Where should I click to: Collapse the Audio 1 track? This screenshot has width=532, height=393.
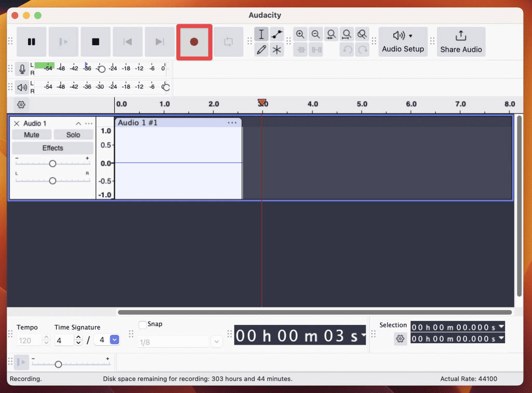point(78,124)
